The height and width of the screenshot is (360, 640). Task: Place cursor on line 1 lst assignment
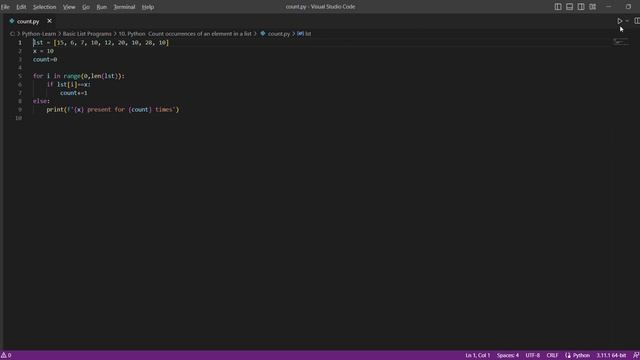tap(101, 42)
